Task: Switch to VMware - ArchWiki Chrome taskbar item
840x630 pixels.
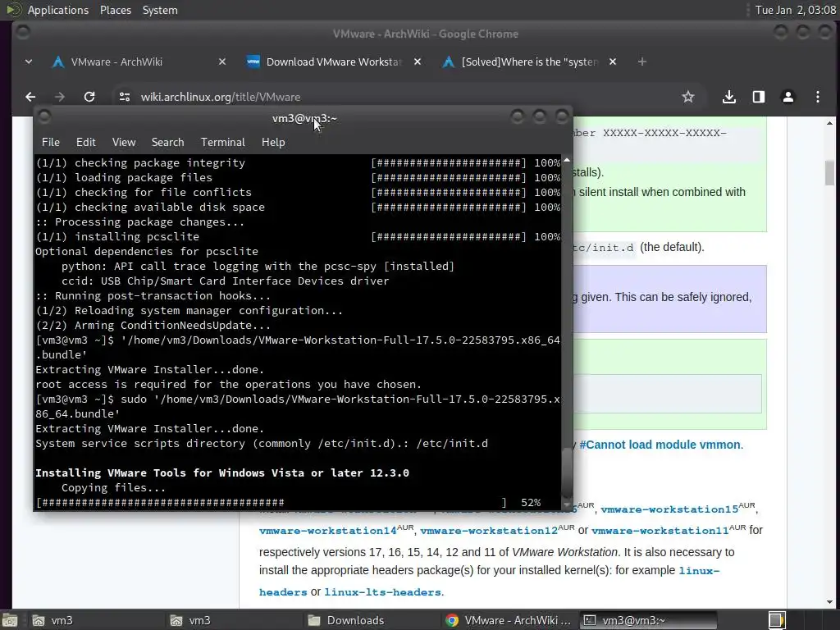Action: pyautogui.click(x=509, y=620)
